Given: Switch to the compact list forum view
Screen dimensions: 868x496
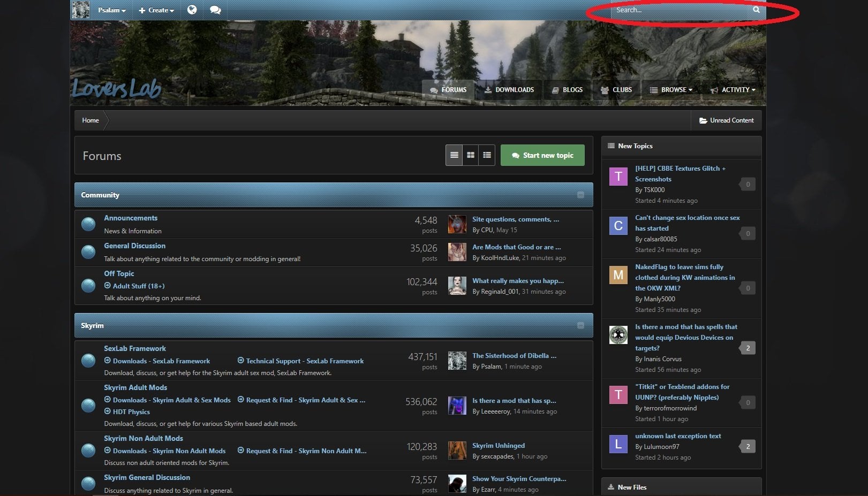Looking at the screenshot, I should (454, 155).
